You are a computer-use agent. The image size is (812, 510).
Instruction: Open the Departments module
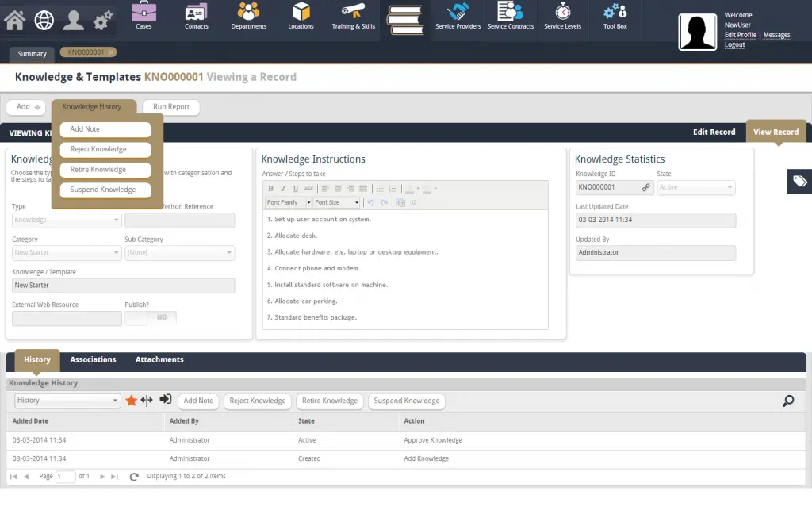[x=248, y=16]
